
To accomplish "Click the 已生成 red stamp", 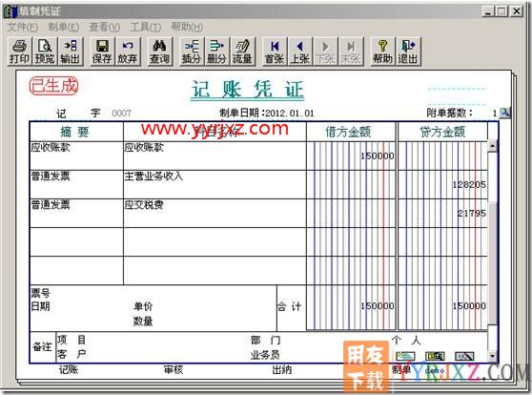I will [53, 86].
